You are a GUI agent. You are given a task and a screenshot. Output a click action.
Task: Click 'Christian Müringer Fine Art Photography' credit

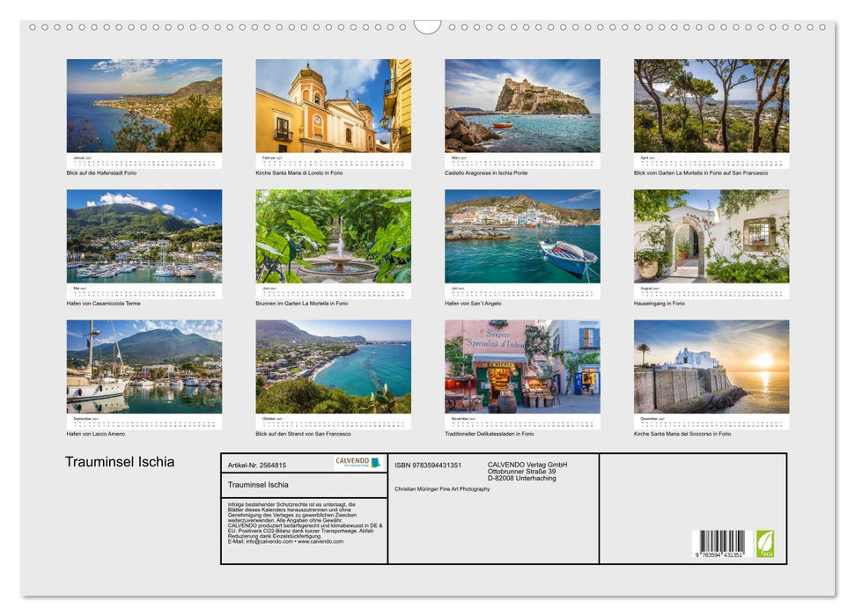tap(442, 489)
